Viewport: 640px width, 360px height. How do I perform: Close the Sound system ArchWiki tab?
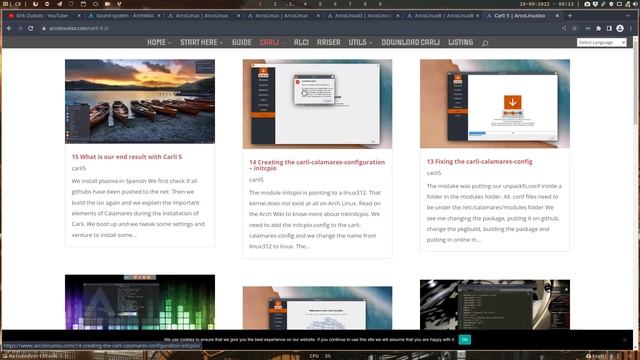[159, 16]
